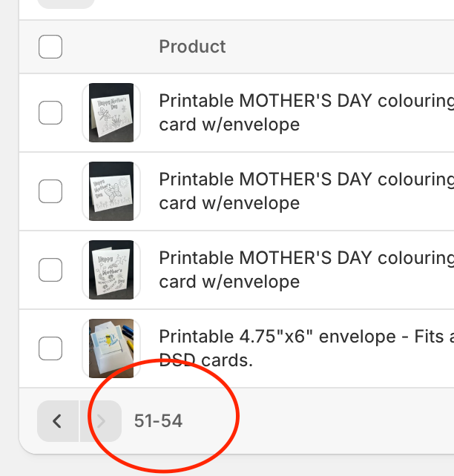The width and height of the screenshot is (454, 476).
Task: Toggle the select-all checkbox in table header
Action: pos(50,47)
